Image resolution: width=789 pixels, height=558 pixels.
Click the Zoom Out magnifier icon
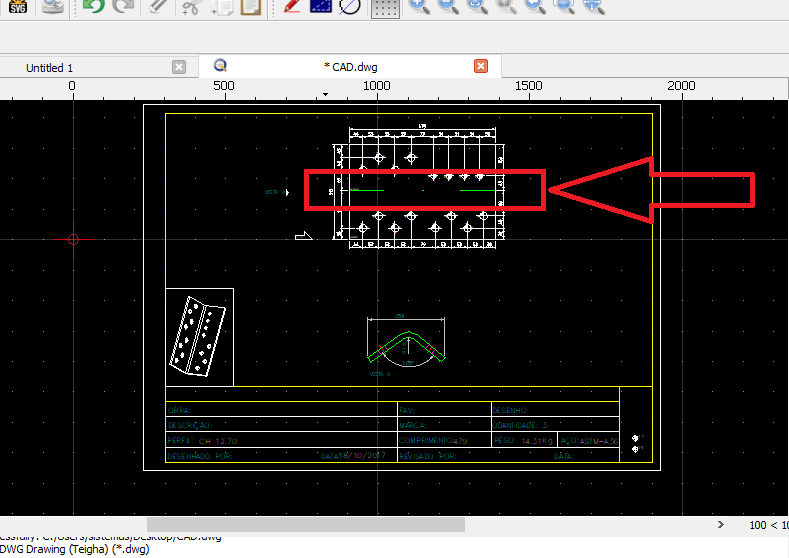449,7
